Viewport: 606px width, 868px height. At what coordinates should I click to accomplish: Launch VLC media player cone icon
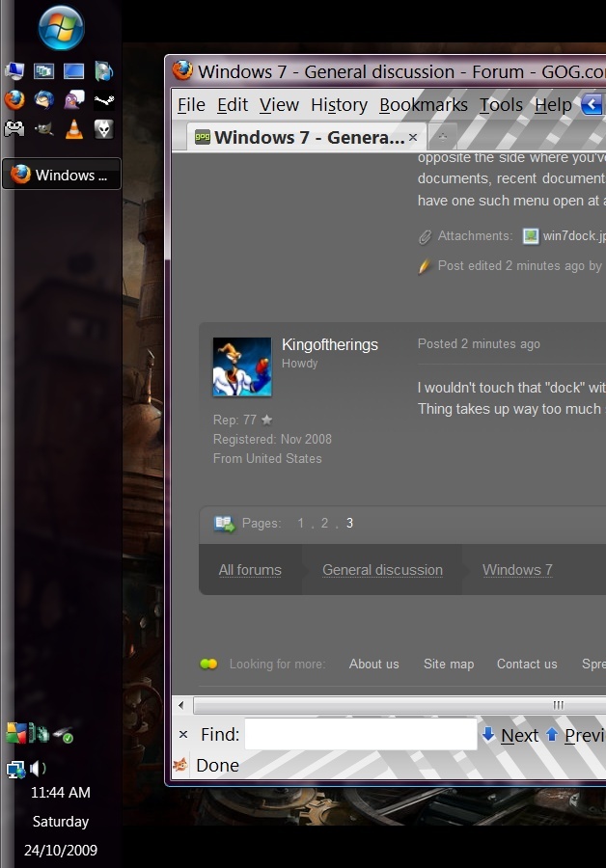click(x=73, y=129)
